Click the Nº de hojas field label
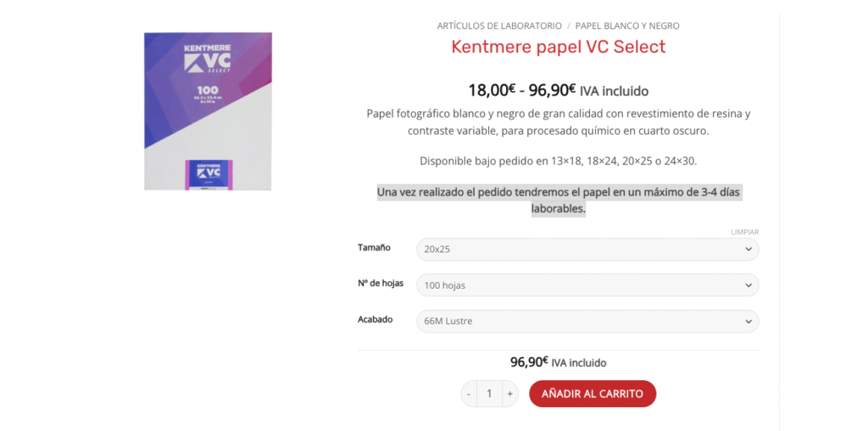Image resolution: width=868 pixels, height=431 pixels. (x=381, y=283)
